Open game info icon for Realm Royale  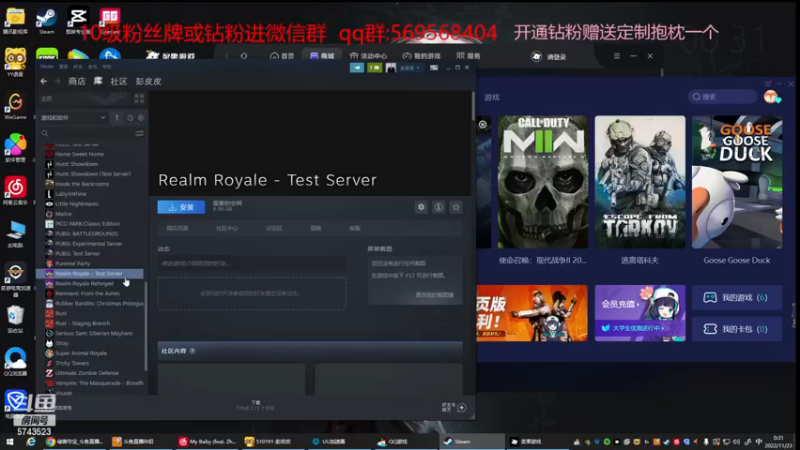click(x=438, y=207)
